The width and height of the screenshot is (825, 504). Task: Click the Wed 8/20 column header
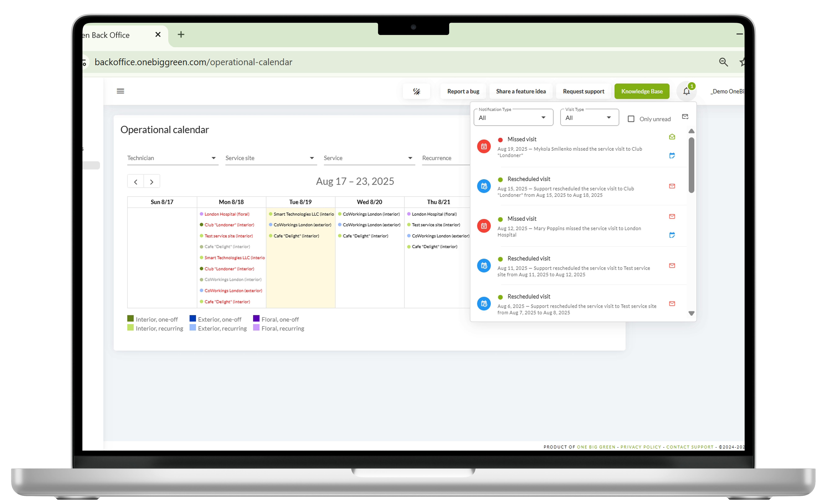pos(369,202)
